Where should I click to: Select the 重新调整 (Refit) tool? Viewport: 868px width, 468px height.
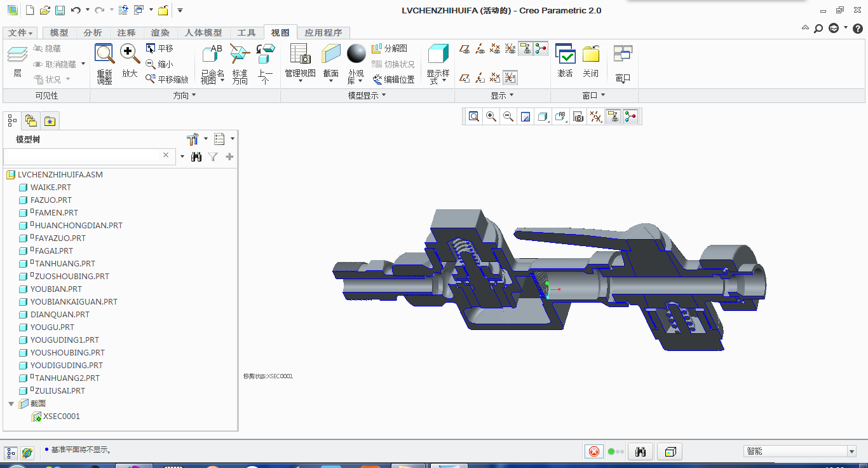pos(104,60)
